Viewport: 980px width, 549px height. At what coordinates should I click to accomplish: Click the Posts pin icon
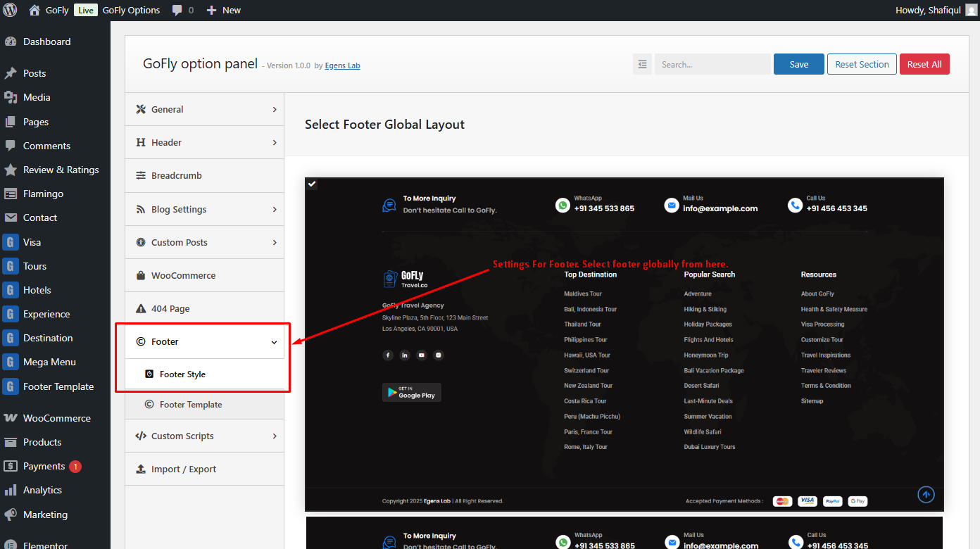point(10,73)
